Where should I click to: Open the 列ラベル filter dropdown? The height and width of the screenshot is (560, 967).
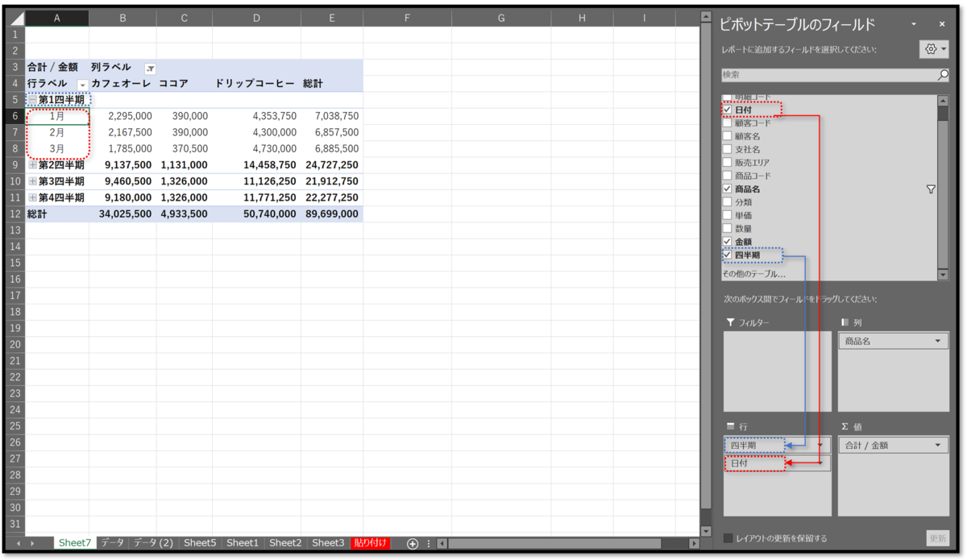pos(150,68)
